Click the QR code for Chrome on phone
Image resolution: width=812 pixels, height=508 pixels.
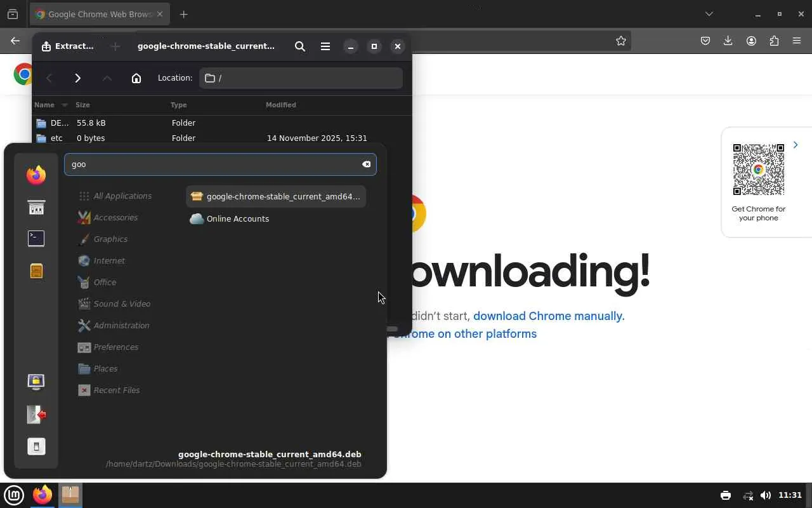758,170
